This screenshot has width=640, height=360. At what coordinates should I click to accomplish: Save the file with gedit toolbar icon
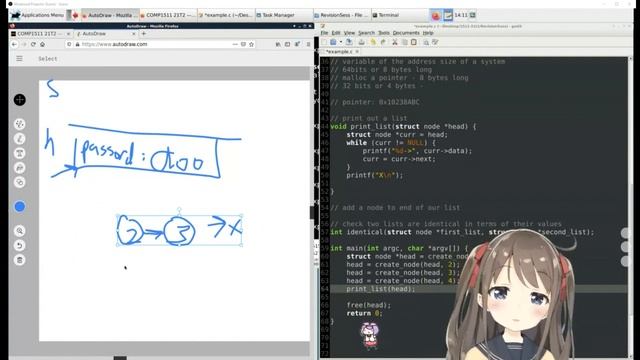(349, 42)
